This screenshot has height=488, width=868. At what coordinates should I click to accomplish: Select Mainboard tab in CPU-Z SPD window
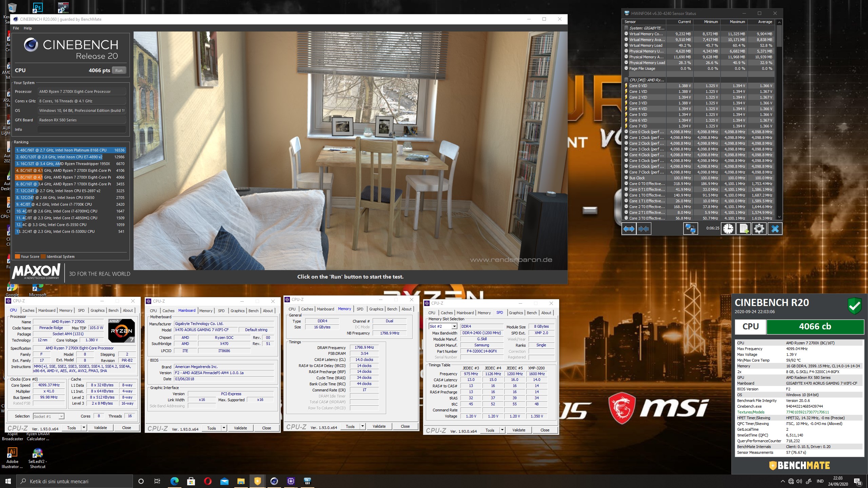click(465, 312)
